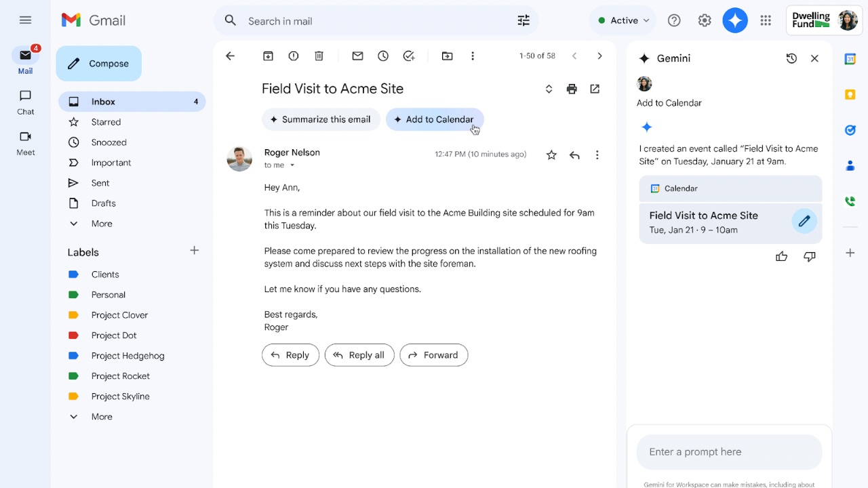
Task: Edit the Field Visit event with pencil
Action: [x=804, y=221]
